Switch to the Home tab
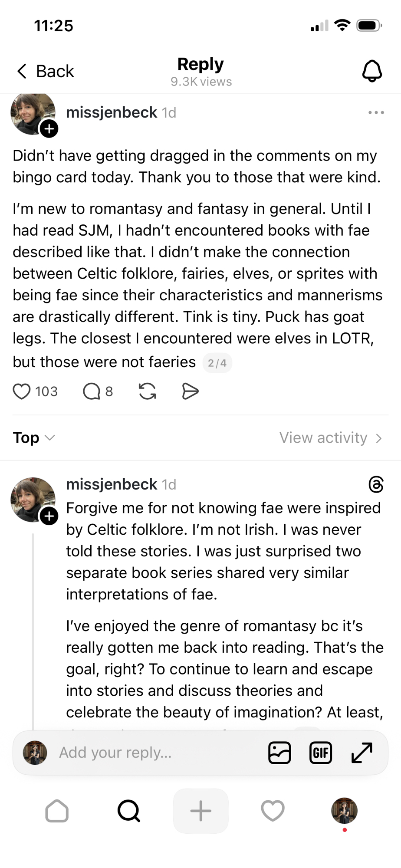The width and height of the screenshot is (401, 868). pyautogui.click(x=57, y=811)
